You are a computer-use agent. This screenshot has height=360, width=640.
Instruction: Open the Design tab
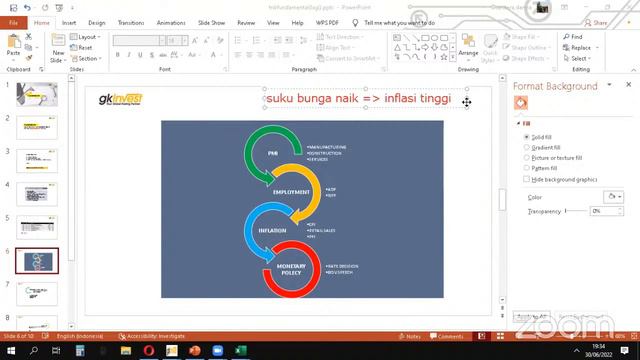pos(97,23)
